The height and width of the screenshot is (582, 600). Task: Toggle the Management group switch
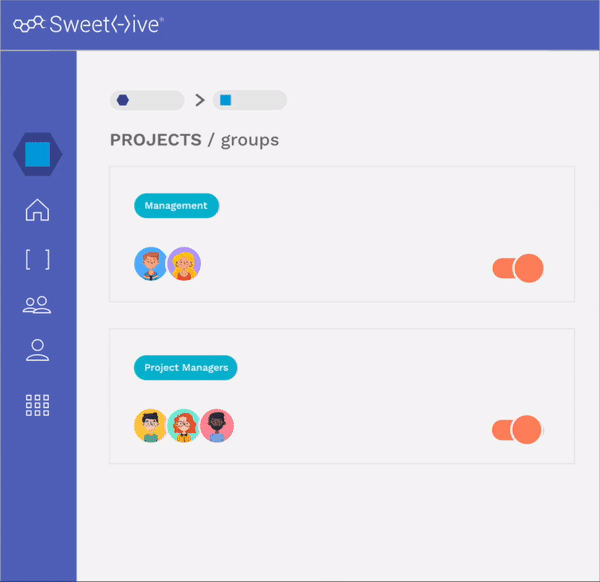point(518,268)
